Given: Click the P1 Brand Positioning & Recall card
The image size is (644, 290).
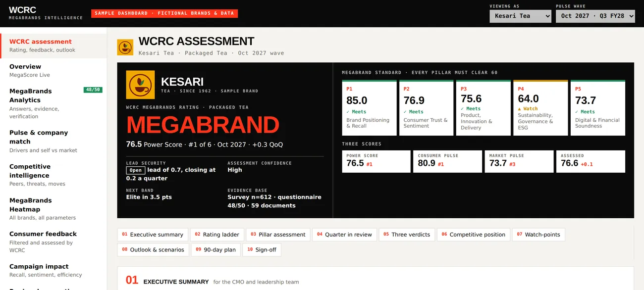Looking at the screenshot, I should pos(370,108).
